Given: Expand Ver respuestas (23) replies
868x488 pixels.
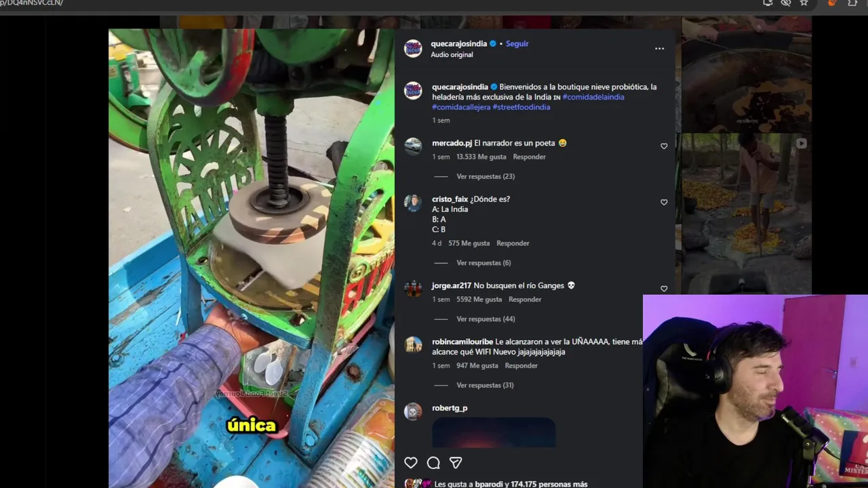Looking at the screenshot, I should tap(486, 176).
